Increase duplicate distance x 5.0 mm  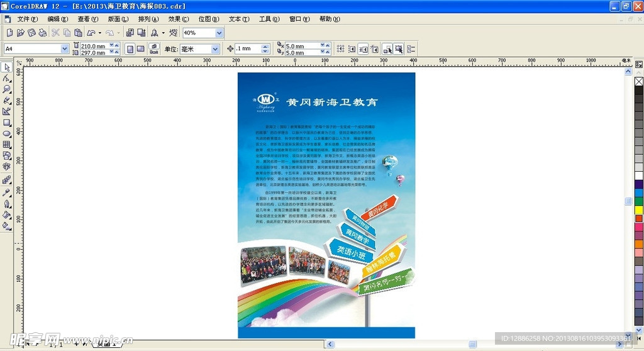328,45
